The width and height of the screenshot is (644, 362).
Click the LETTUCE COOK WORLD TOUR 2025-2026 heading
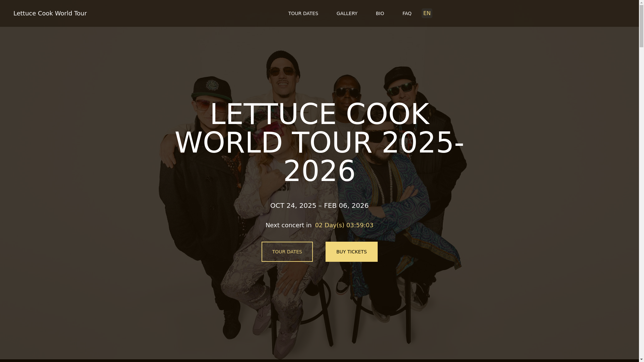click(319, 142)
